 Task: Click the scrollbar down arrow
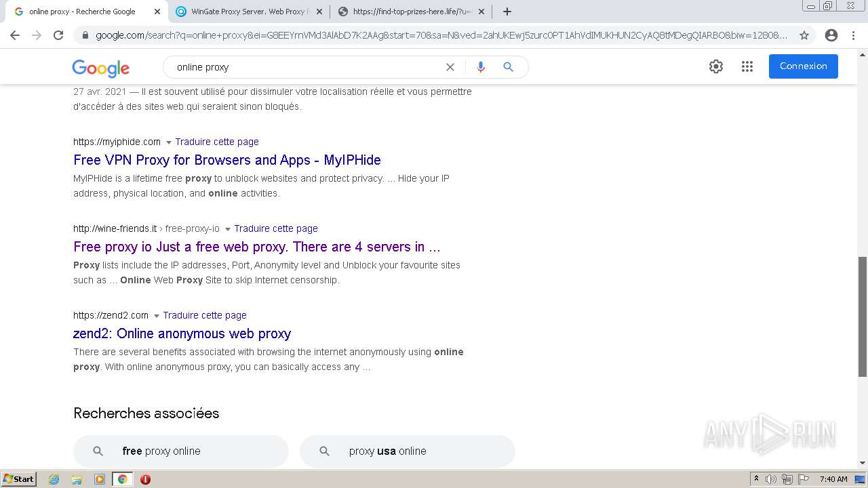click(x=863, y=464)
